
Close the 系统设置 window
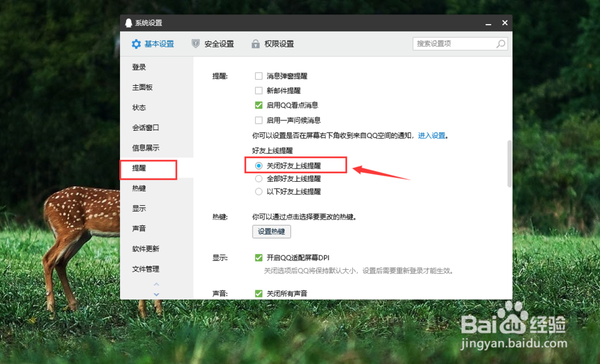505,23
